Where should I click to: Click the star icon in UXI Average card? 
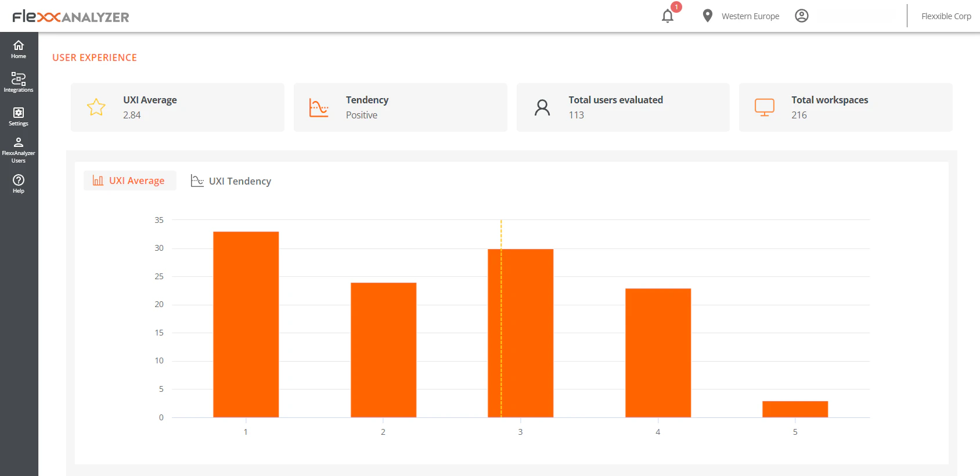(x=96, y=107)
